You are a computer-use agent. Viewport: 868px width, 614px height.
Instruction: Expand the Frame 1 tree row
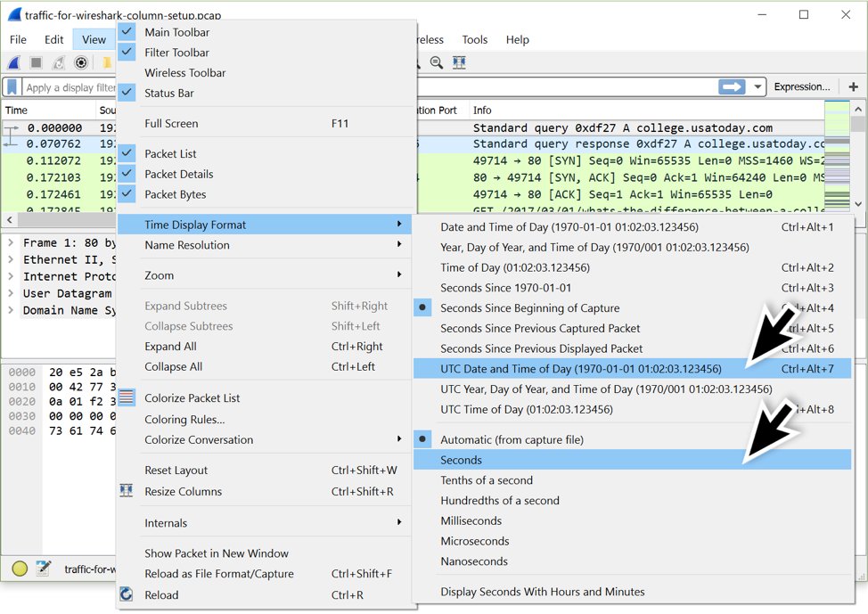tap(11, 242)
